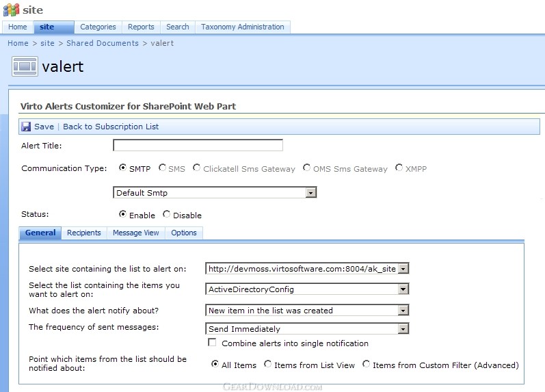Open the site URL dropdown
545x392 pixels.
click(x=307, y=269)
